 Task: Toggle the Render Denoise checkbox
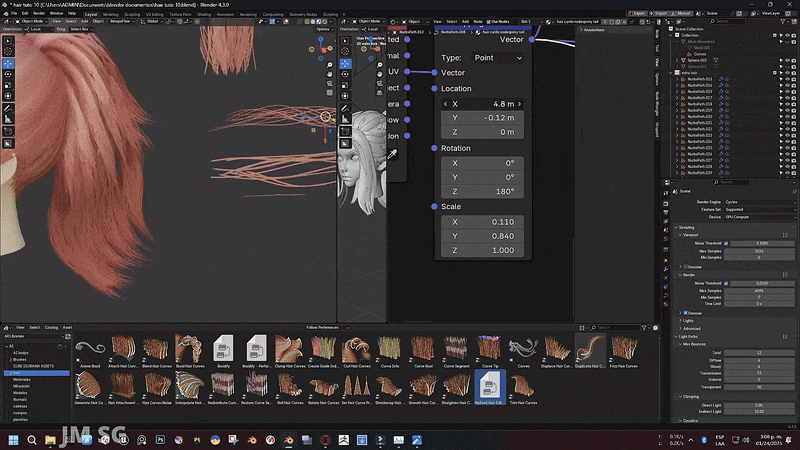click(x=686, y=313)
